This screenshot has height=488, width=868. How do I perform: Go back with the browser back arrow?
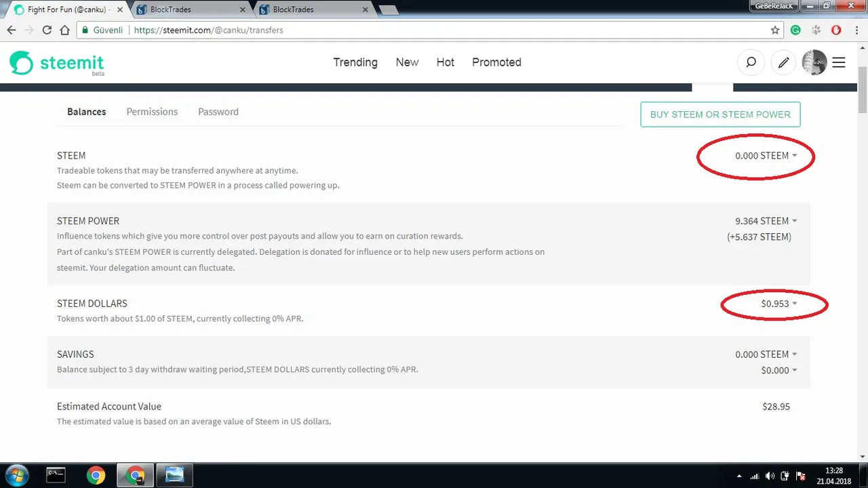(12, 30)
